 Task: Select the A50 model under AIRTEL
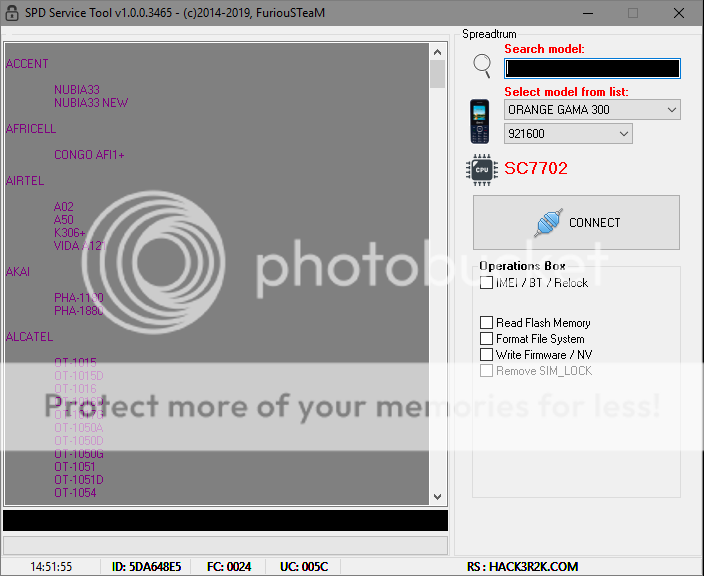(x=63, y=220)
